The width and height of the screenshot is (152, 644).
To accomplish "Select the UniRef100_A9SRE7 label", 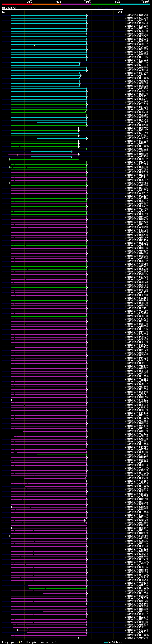I will [136, 91].
